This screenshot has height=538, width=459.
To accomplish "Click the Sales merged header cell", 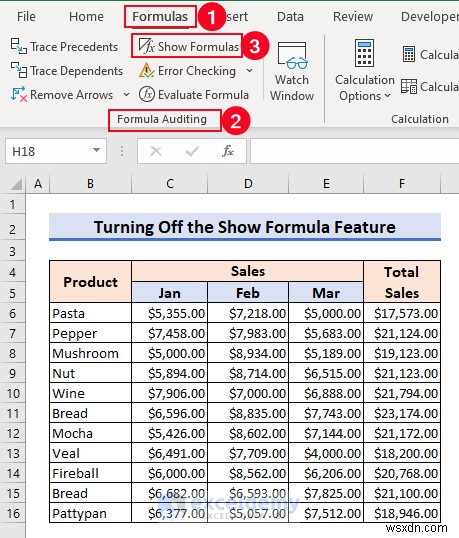I will click(x=248, y=271).
